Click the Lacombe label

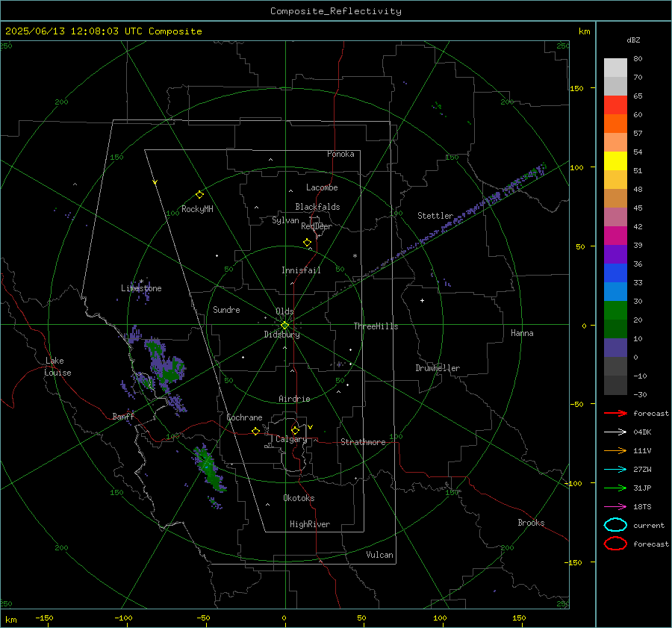(x=322, y=187)
